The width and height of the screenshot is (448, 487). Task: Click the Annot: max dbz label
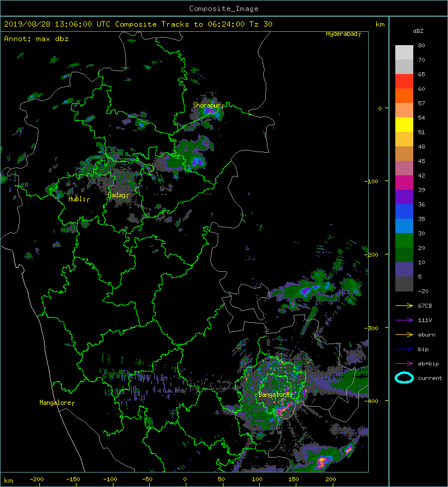click(36, 39)
